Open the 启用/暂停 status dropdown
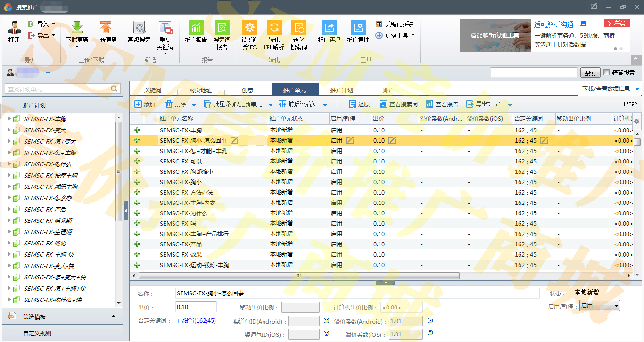644x342 pixels. 600,306
